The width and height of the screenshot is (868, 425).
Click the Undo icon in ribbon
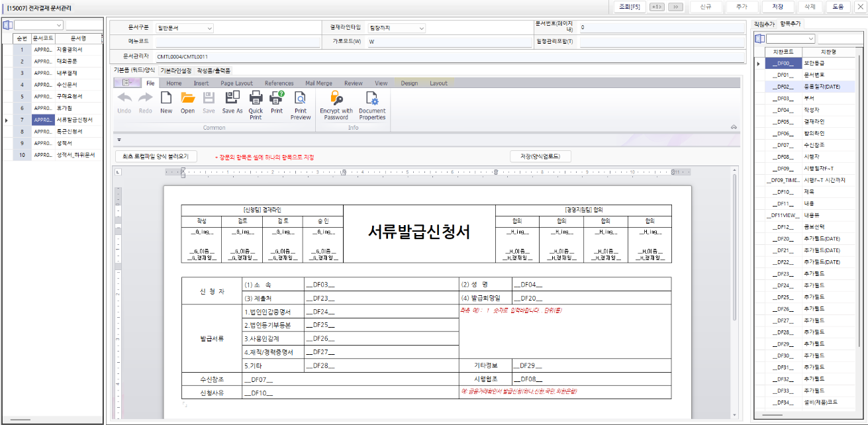point(124,102)
